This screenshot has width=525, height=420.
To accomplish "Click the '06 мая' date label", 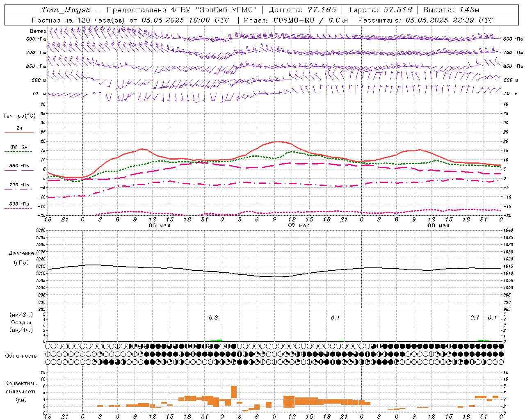I will (x=159, y=226).
